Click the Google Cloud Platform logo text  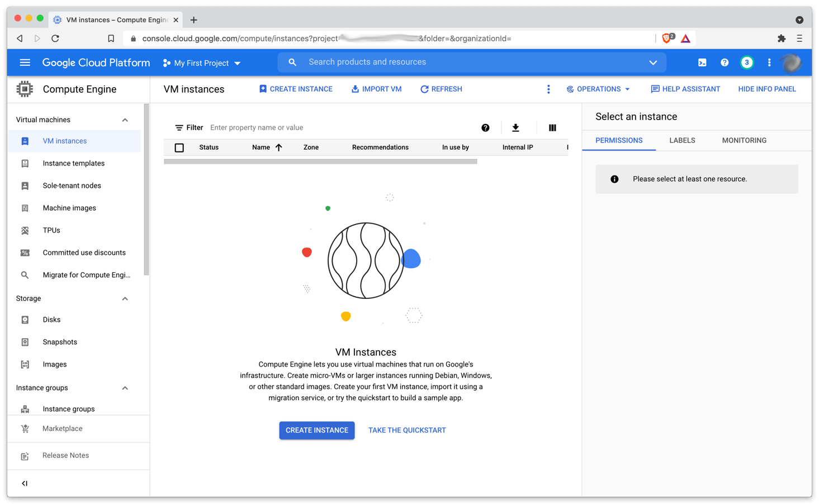click(96, 63)
